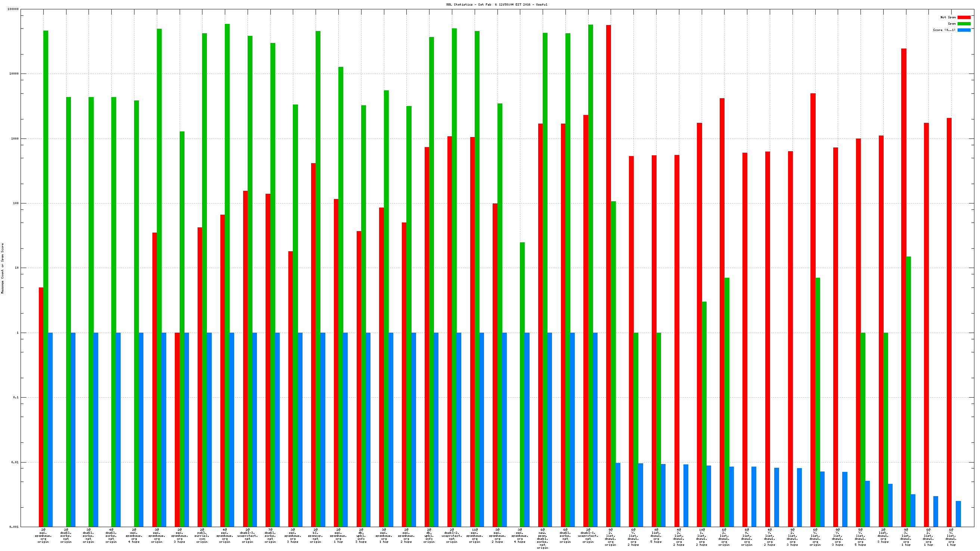
Task: Click the green Spam legend swatch
Action: click(964, 24)
